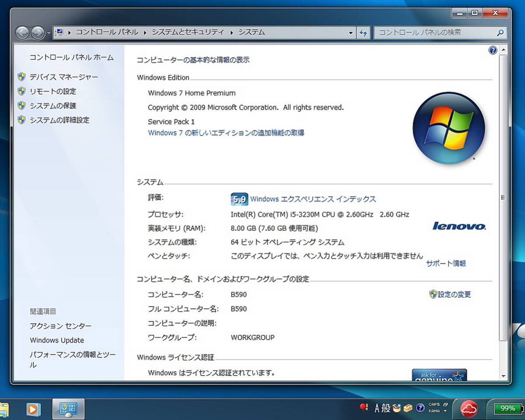Click the Back navigation arrow button
Viewport: 525px width, 420px height.
22,32
